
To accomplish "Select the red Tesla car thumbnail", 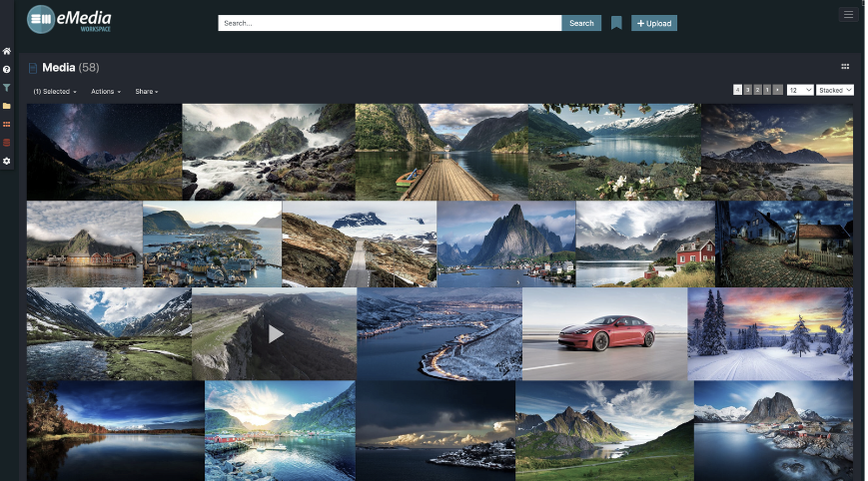I will (x=605, y=334).
